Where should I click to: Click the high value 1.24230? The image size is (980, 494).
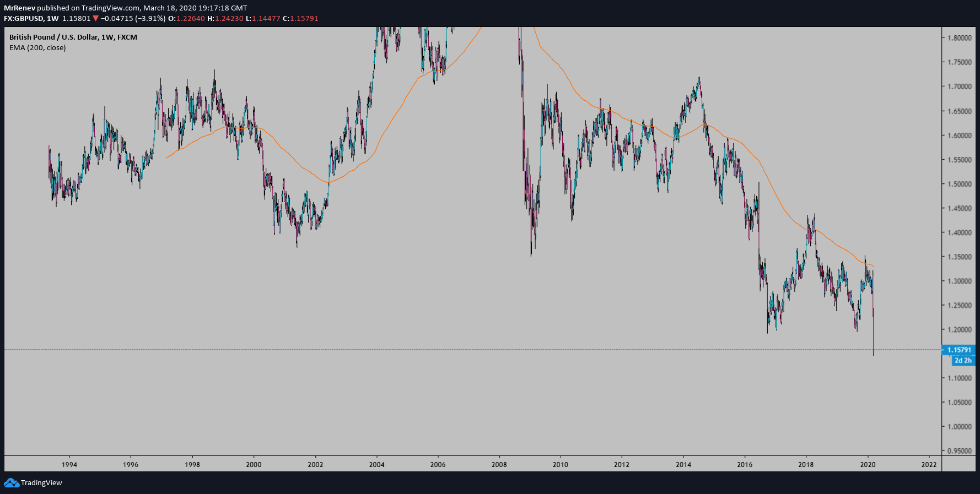pos(229,18)
